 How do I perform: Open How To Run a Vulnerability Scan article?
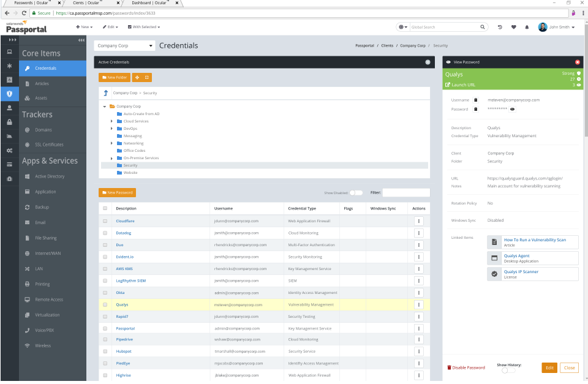535,240
